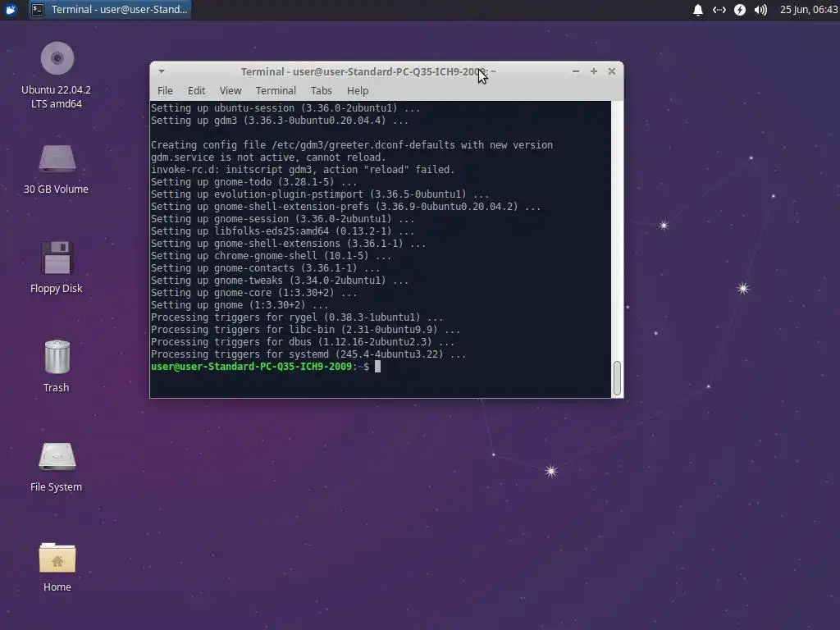Select the Floppy Disk desktop icon

click(57, 258)
